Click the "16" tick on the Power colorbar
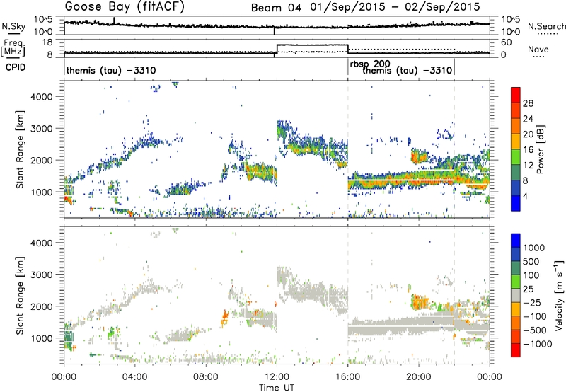566x392 pixels. (x=528, y=150)
